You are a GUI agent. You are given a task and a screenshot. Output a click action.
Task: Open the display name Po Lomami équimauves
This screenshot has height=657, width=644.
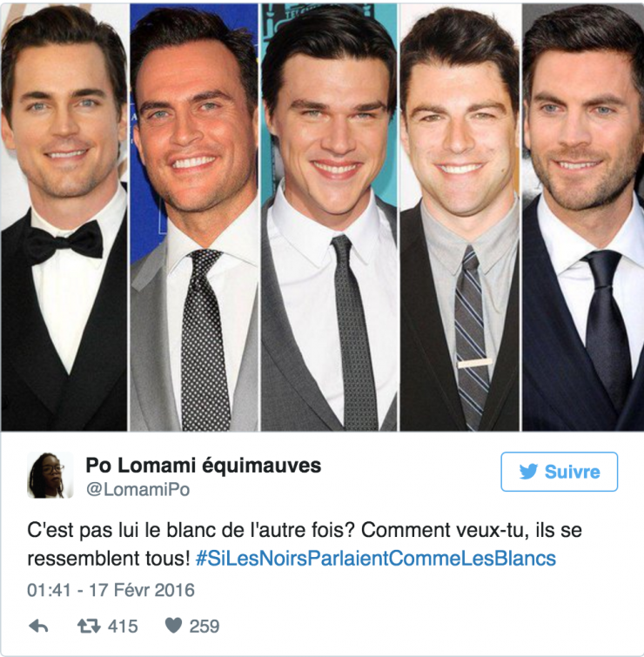204,465
